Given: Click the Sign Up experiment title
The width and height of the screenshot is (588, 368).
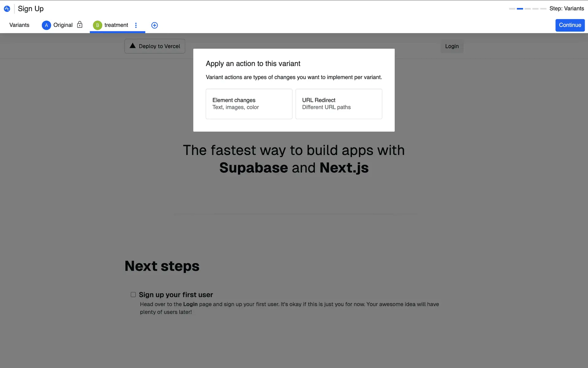Looking at the screenshot, I should [x=31, y=9].
